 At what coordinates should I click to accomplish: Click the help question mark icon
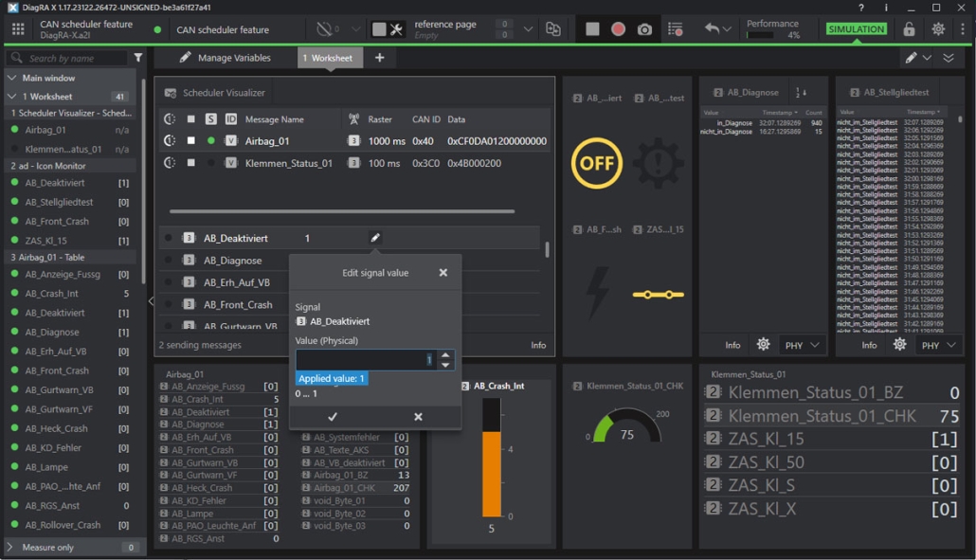tap(860, 8)
